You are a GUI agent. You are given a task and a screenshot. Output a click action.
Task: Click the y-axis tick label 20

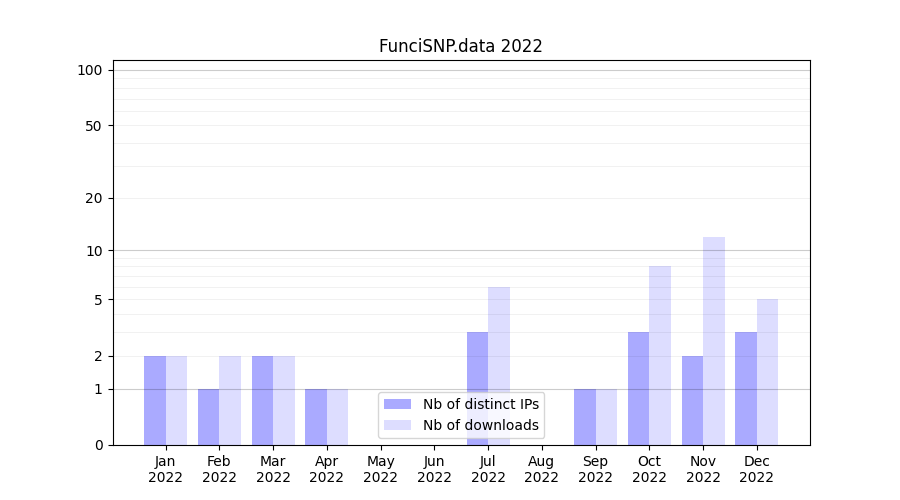click(x=93, y=198)
